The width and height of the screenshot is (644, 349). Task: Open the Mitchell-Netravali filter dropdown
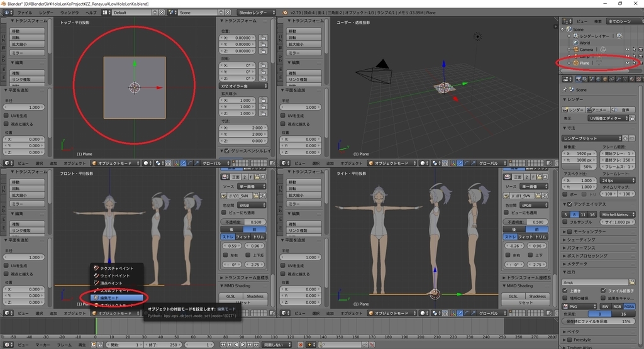(618, 214)
